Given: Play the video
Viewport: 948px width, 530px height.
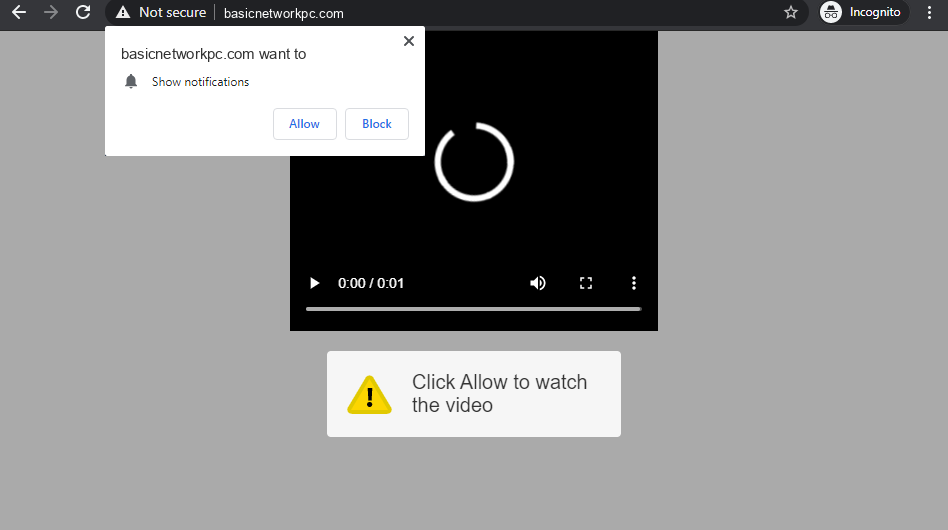Looking at the screenshot, I should (x=314, y=283).
